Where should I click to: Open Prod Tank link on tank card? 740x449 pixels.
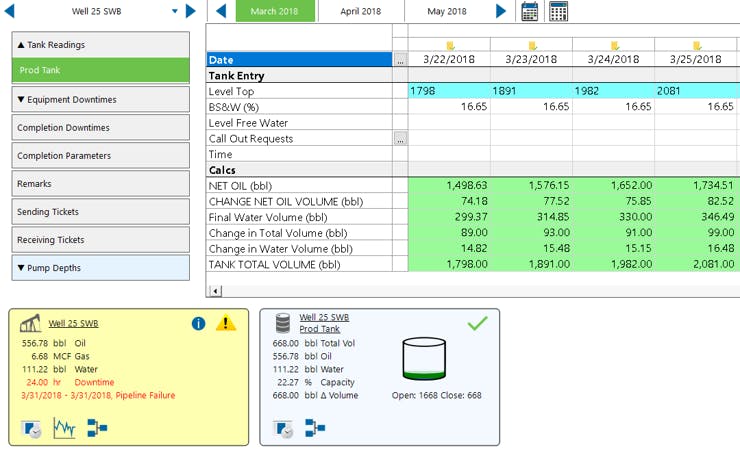pos(320,329)
